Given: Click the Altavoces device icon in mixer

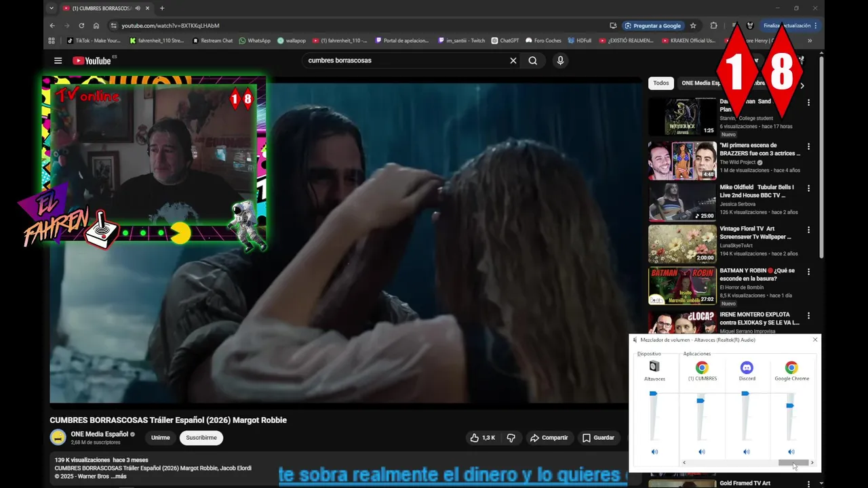Looking at the screenshot, I should [x=654, y=367].
